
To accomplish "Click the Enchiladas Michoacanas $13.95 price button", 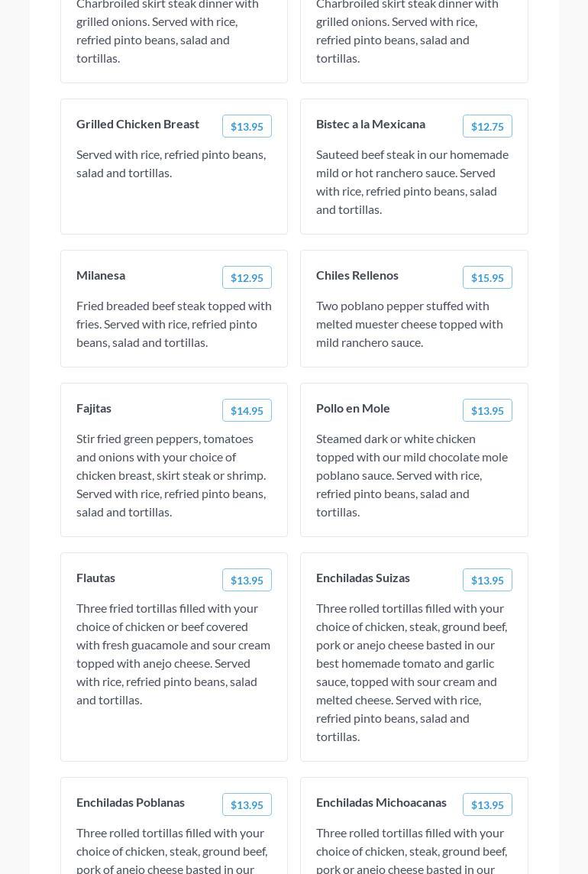I will pyautogui.click(x=487, y=804).
